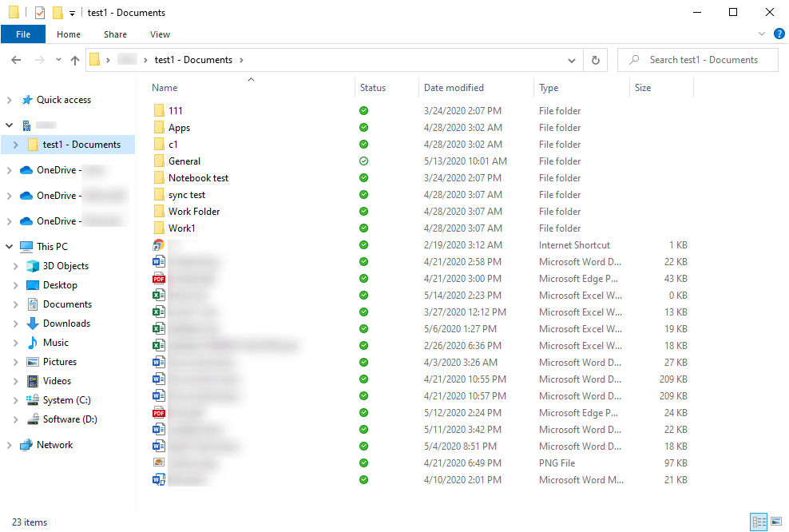Open the recent locations dropdown arrow
This screenshot has width=789, height=532.
[58, 60]
